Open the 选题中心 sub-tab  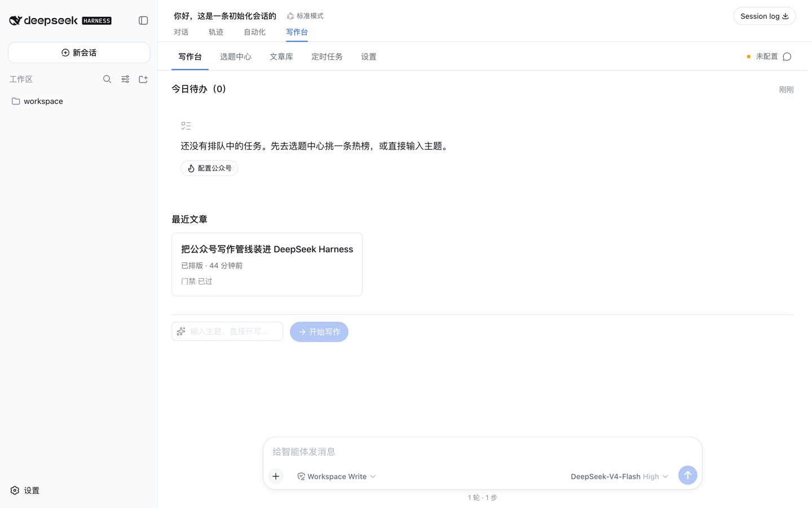click(236, 57)
